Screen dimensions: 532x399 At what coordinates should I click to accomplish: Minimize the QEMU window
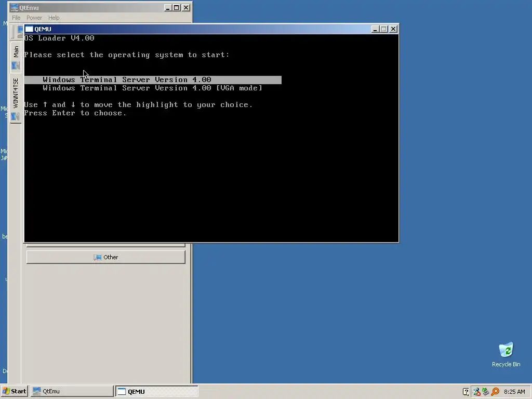375,29
